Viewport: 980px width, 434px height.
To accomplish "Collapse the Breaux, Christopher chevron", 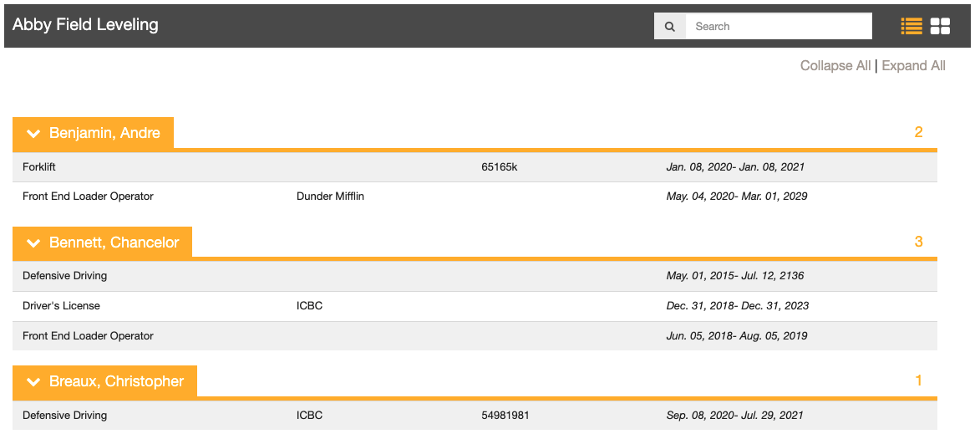I will click(x=33, y=381).
